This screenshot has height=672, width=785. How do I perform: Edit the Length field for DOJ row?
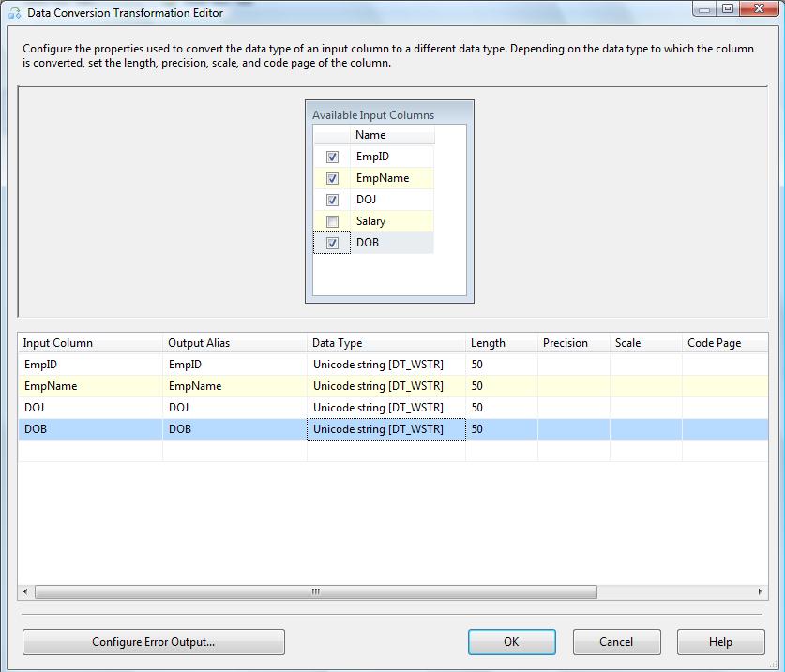(x=502, y=408)
